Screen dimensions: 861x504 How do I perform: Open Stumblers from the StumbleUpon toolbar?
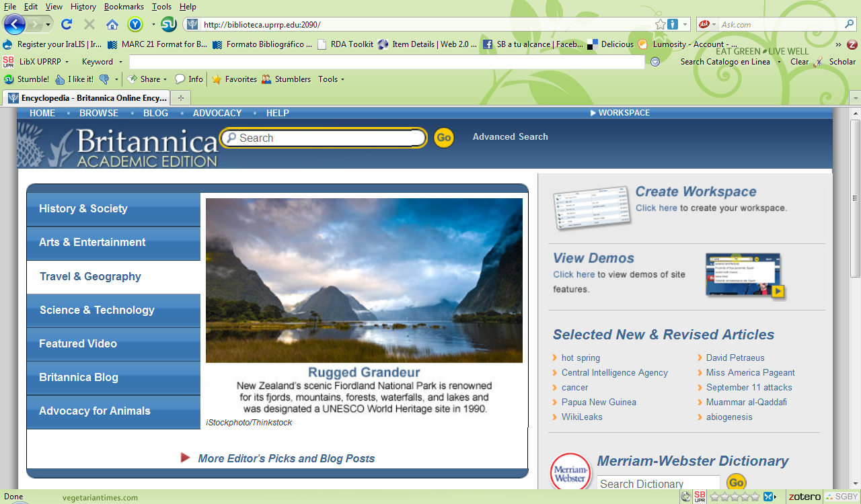pos(286,79)
